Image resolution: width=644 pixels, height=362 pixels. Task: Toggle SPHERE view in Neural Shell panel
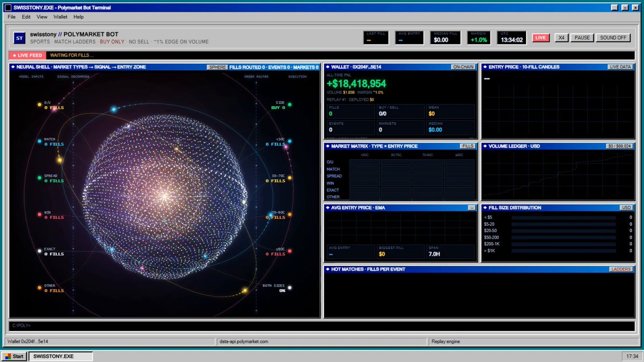[x=217, y=67]
